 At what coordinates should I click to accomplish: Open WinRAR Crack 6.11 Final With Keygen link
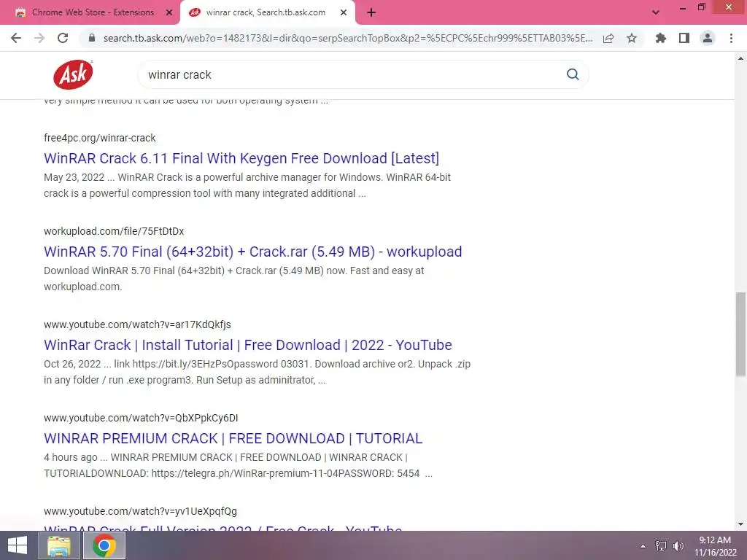tap(241, 158)
